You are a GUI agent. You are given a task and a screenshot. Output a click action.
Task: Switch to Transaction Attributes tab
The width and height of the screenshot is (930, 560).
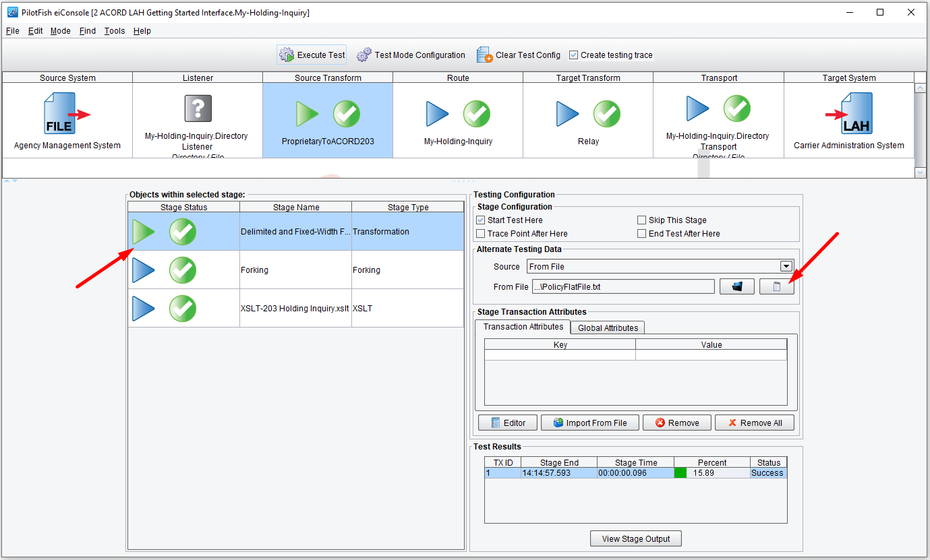tap(523, 327)
